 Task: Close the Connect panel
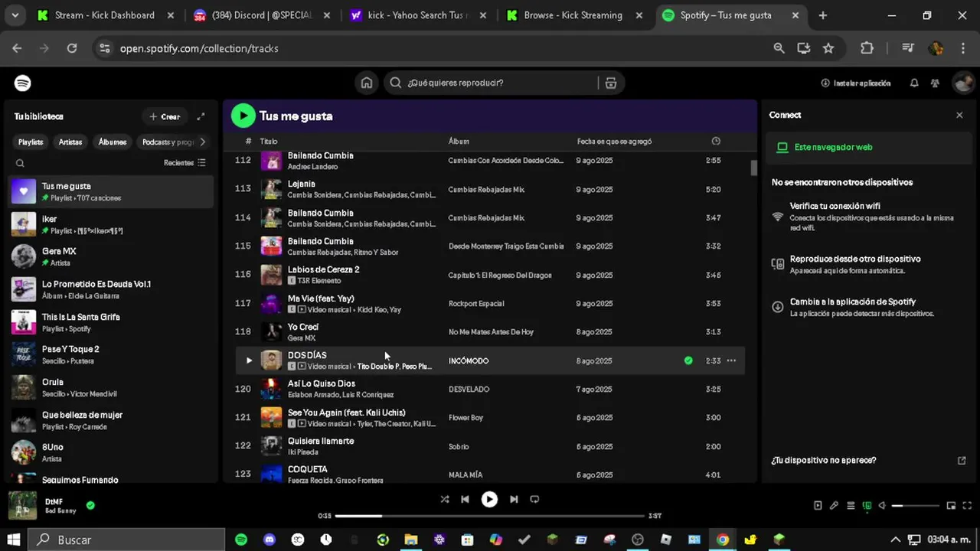point(959,115)
